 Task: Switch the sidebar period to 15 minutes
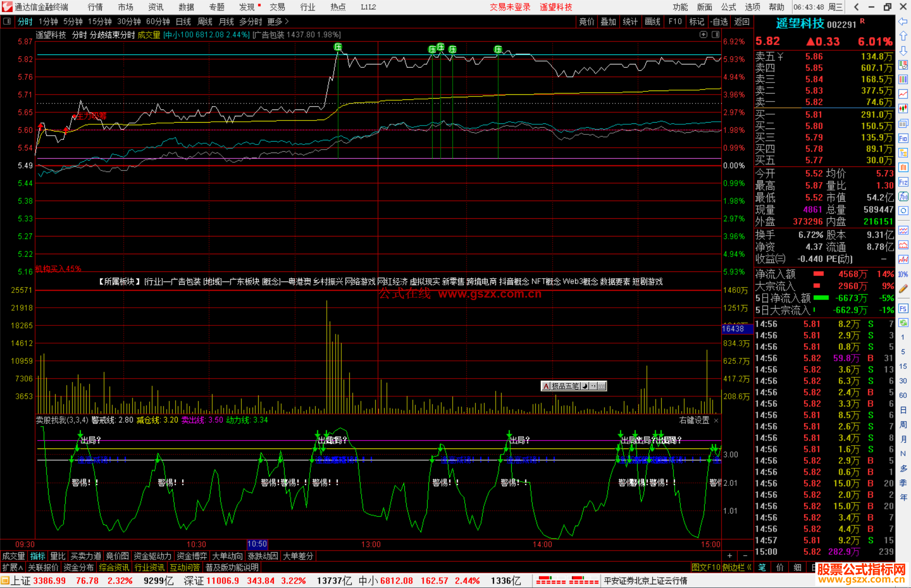tap(903, 366)
